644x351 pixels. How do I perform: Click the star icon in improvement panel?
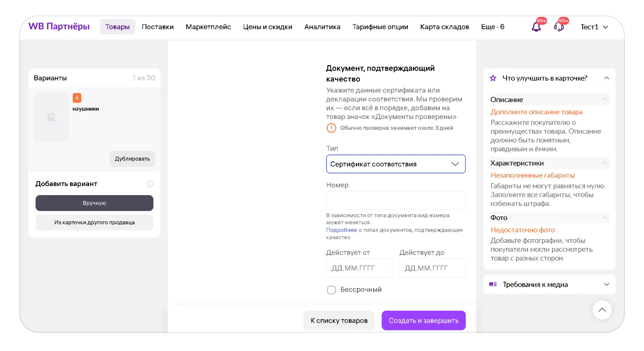click(x=493, y=78)
